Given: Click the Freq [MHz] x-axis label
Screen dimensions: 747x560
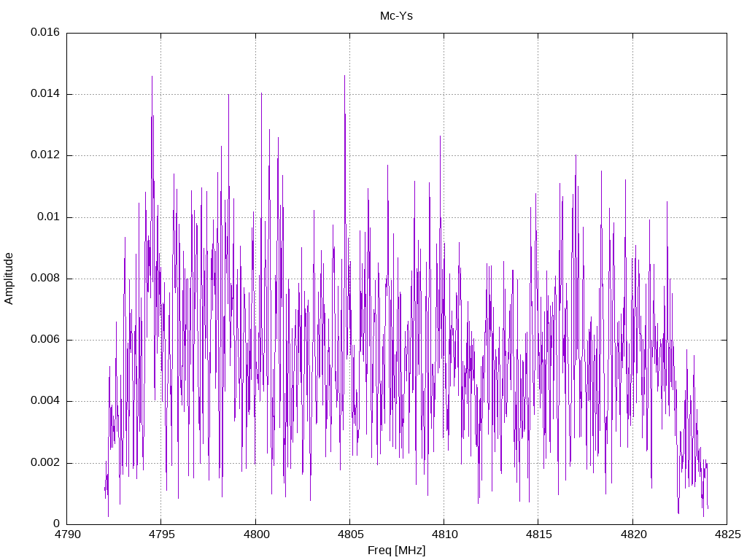Looking at the screenshot, I should 396,551.
